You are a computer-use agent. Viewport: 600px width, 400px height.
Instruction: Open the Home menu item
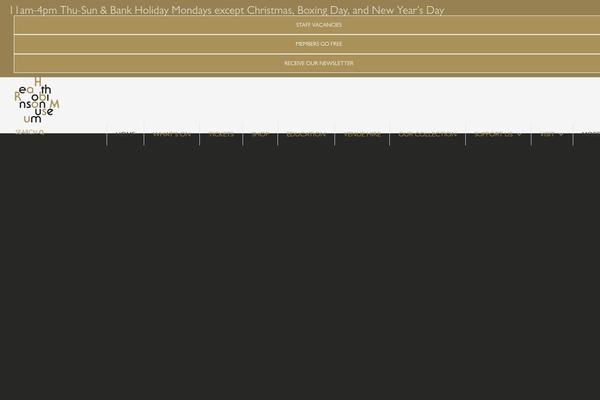coord(126,134)
